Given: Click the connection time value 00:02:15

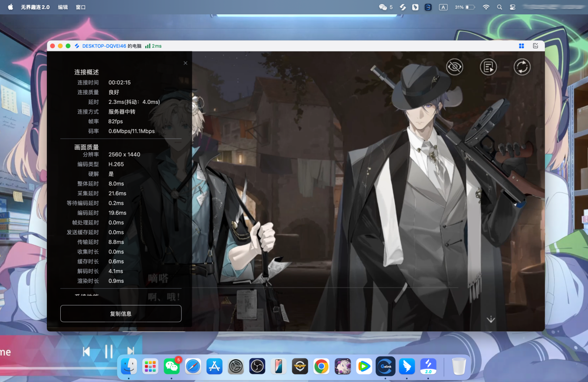Looking at the screenshot, I should click(x=120, y=83).
